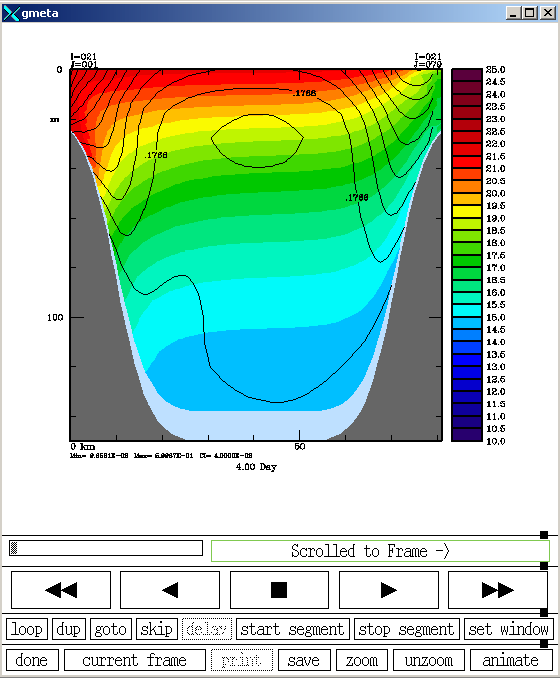Start animation with the animate button
This screenshot has width=560, height=678.
coord(511,660)
